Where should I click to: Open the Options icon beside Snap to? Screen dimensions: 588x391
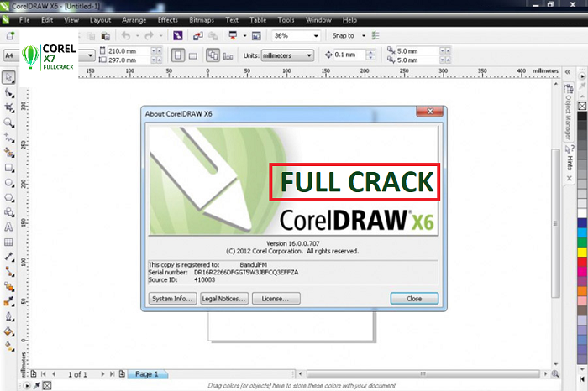(375, 35)
